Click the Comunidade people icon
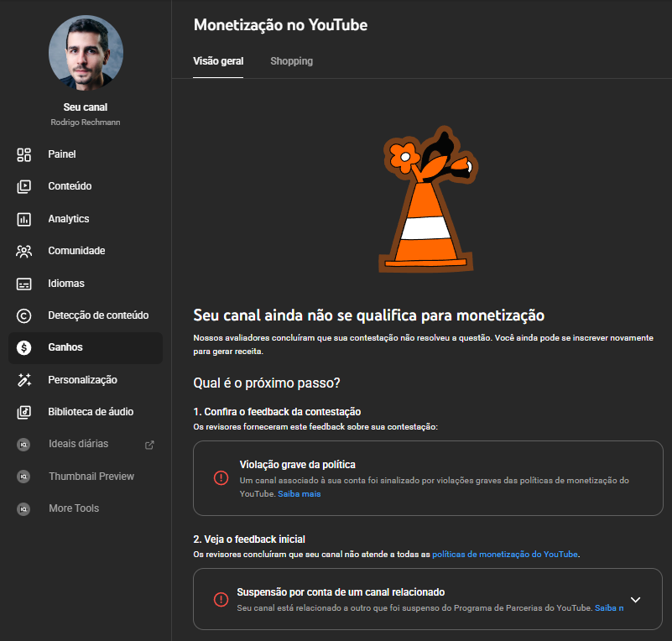 23,251
